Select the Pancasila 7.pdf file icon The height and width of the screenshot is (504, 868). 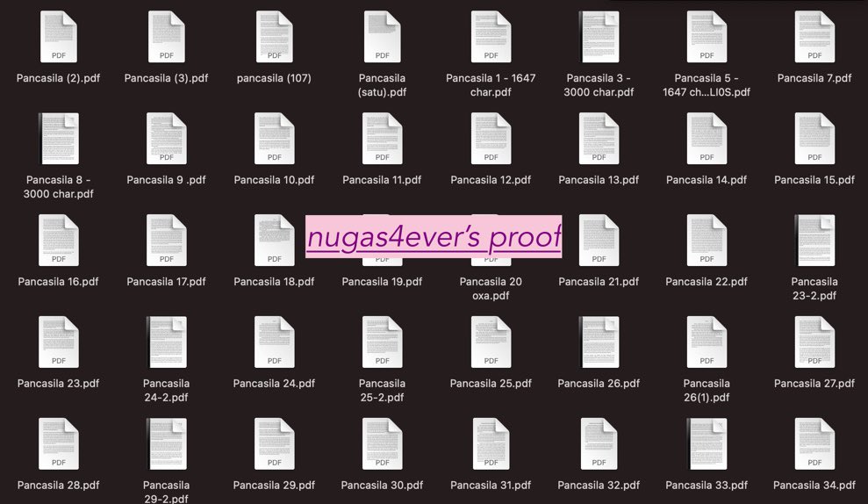tap(814, 37)
